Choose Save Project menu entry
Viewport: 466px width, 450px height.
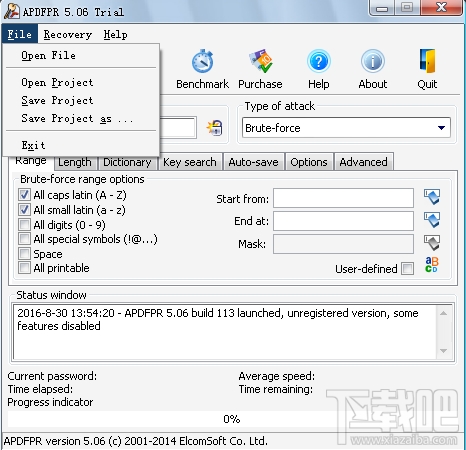tap(81, 100)
